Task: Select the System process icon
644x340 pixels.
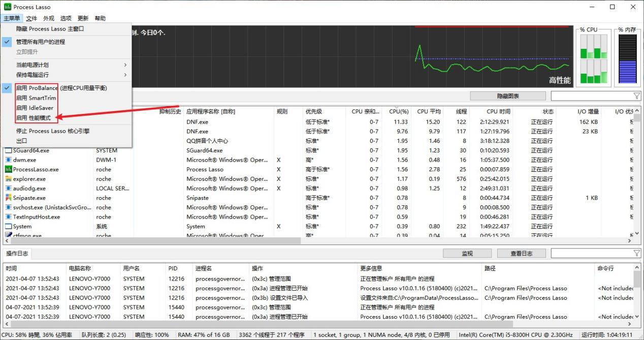Action: point(8,227)
